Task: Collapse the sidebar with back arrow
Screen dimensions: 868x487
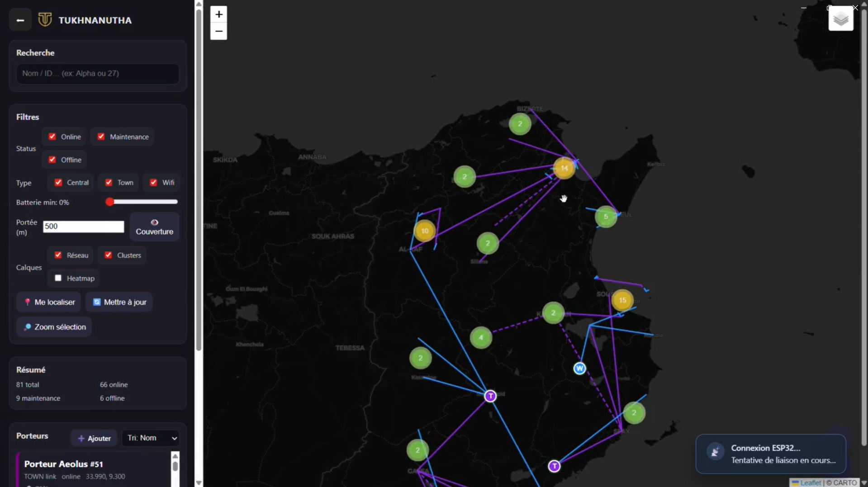Action: tap(20, 20)
